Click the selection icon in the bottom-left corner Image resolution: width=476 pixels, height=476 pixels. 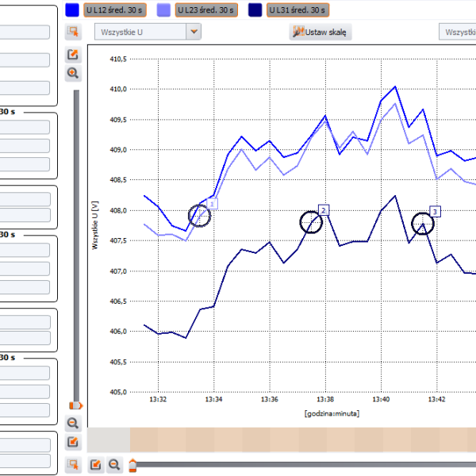pos(73,464)
